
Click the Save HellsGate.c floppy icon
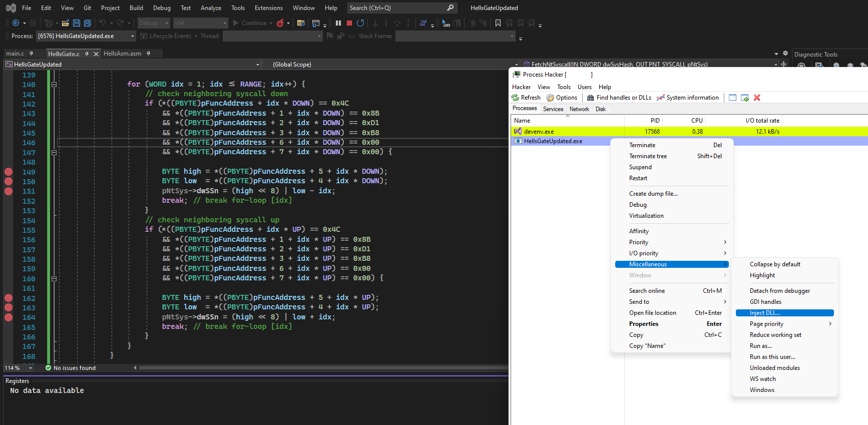pos(77,23)
